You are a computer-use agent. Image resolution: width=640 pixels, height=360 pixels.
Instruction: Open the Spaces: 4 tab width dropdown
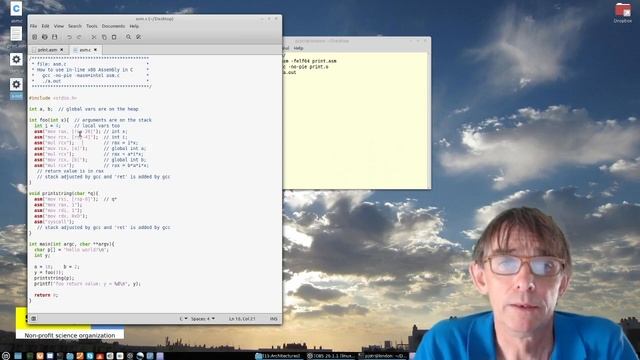pos(203,318)
